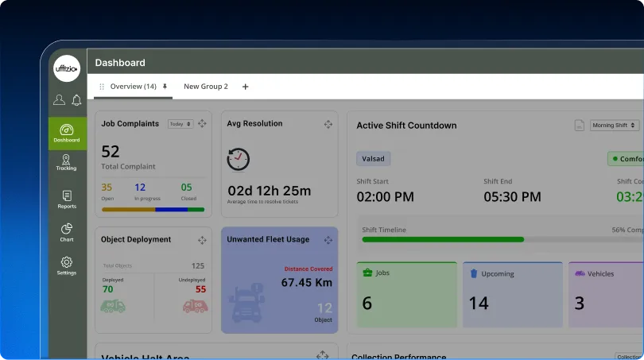644x360 pixels.
Task: Click the 52 Total Complaint figure
Action: point(111,152)
